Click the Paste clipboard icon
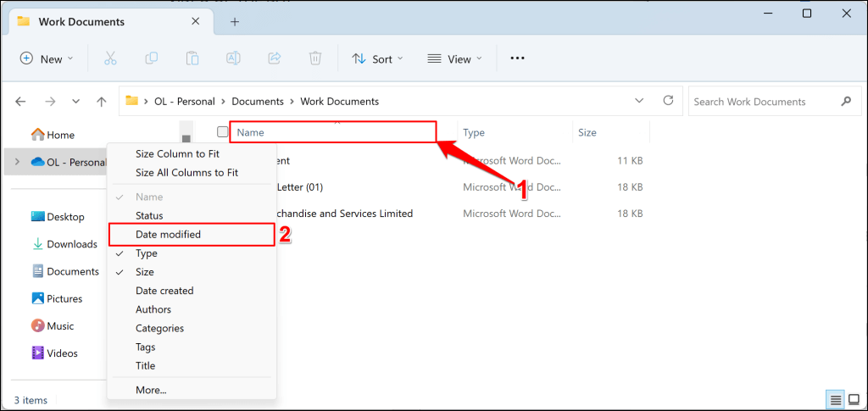Screen dimensions: 868x411 click(x=192, y=58)
